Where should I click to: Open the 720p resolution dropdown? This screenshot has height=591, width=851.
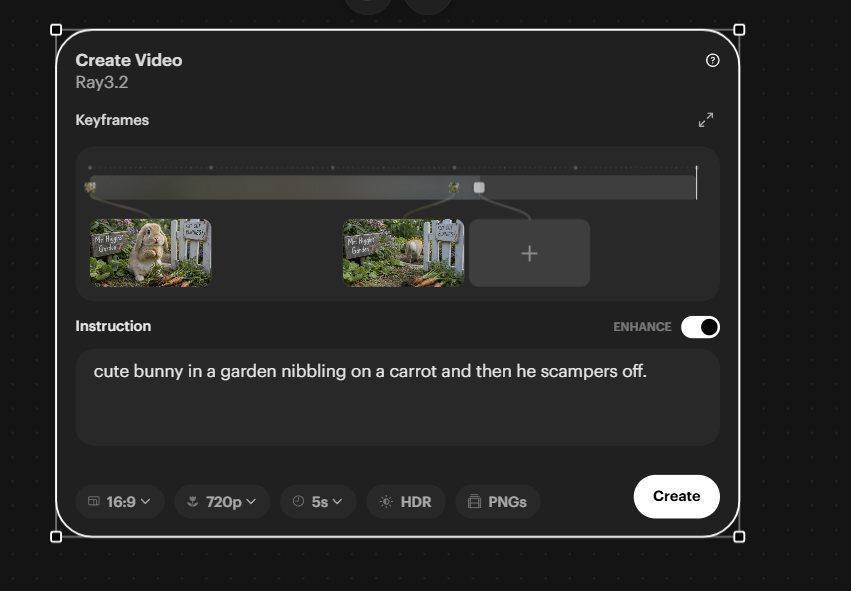click(222, 501)
